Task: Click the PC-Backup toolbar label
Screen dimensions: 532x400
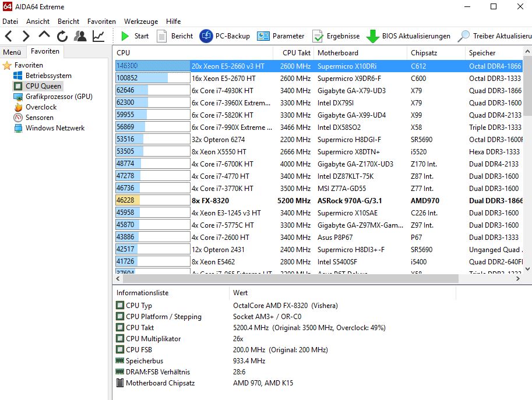Action: pyautogui.click(x=232, y=36)
